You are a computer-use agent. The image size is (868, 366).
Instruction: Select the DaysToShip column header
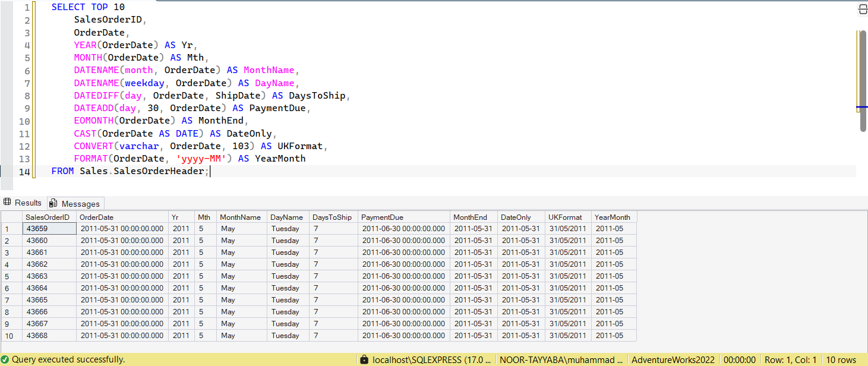point(333,217)
